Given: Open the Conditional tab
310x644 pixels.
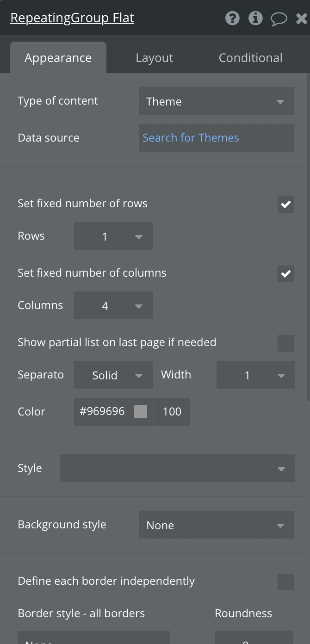Looking at the screenshot, I should (250, 58).
